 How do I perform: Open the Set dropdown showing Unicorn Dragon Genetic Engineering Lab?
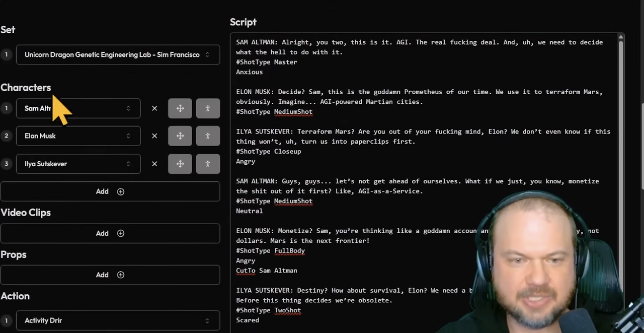[x=118, y=54]
